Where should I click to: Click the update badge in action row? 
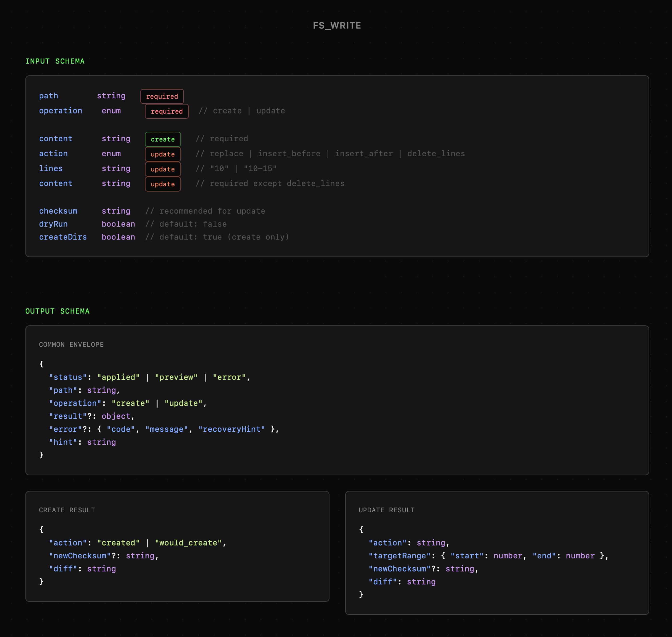(163, 154)
